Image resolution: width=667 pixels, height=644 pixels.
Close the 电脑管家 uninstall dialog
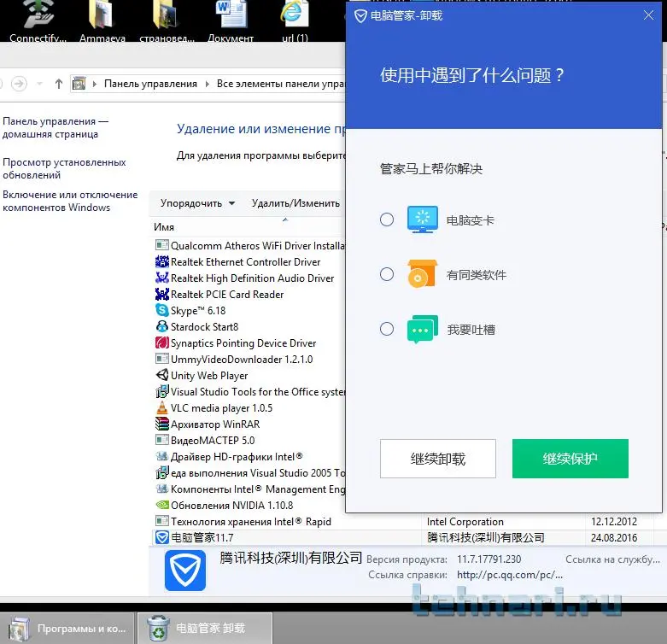click(648, 15)
